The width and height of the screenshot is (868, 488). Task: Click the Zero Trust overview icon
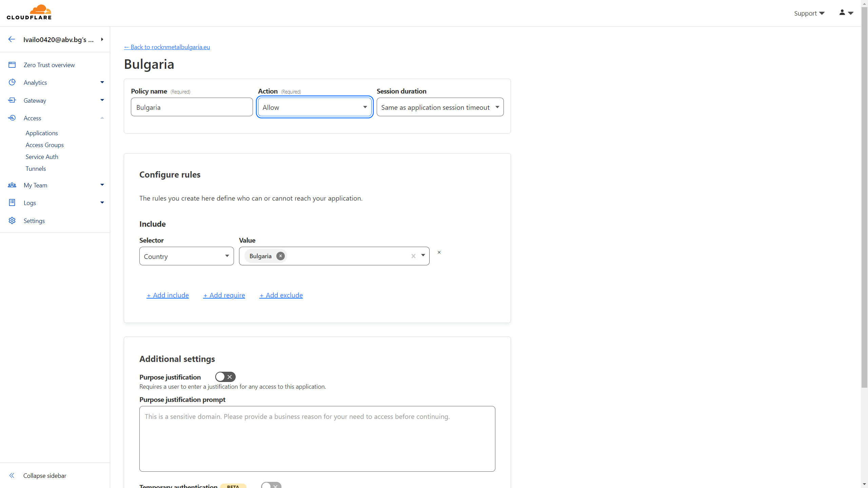coord(12,65)
